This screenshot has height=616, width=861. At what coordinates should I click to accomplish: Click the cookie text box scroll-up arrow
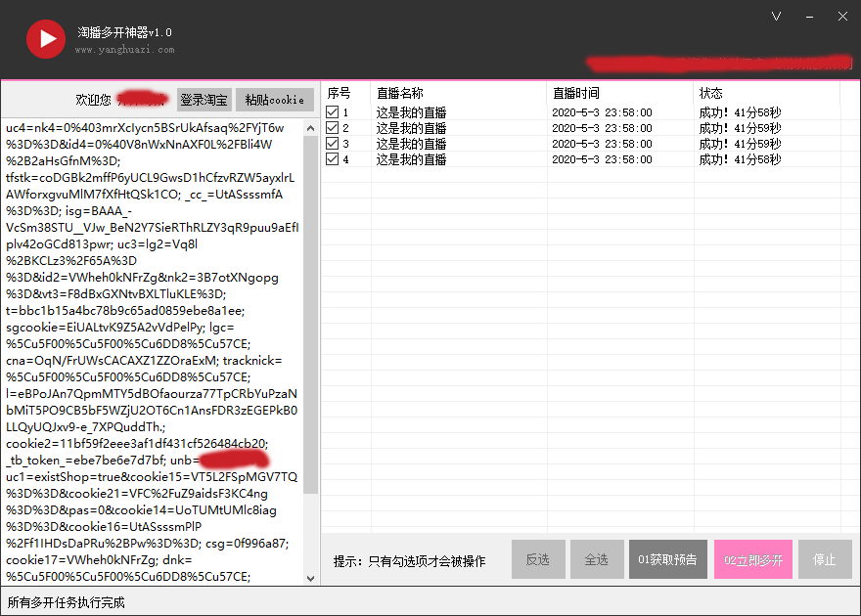311,128
